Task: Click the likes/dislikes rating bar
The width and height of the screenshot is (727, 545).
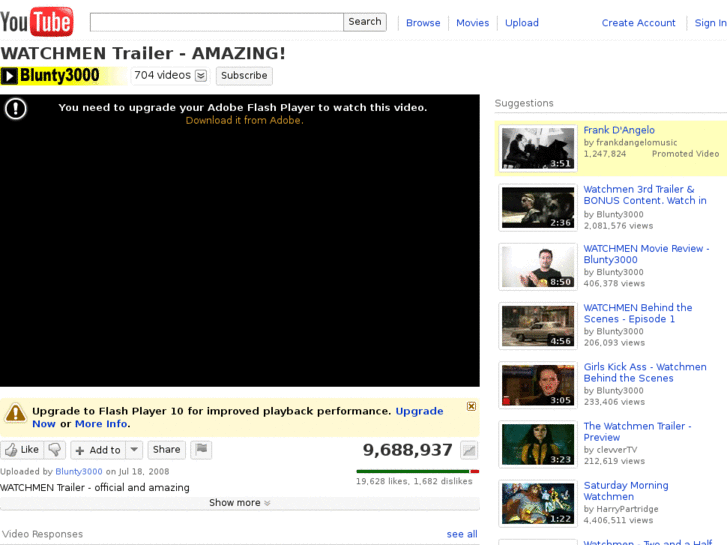Action: click(x=417, y=472)
